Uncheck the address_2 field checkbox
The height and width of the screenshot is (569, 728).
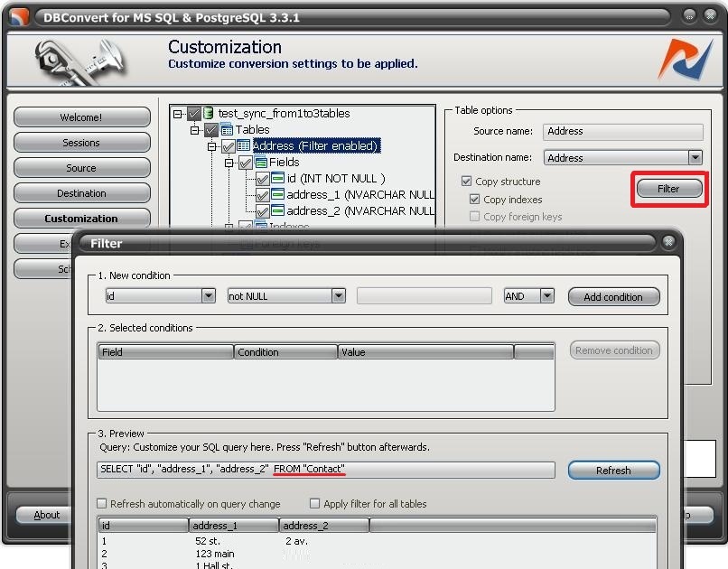[x=262, y=211]
